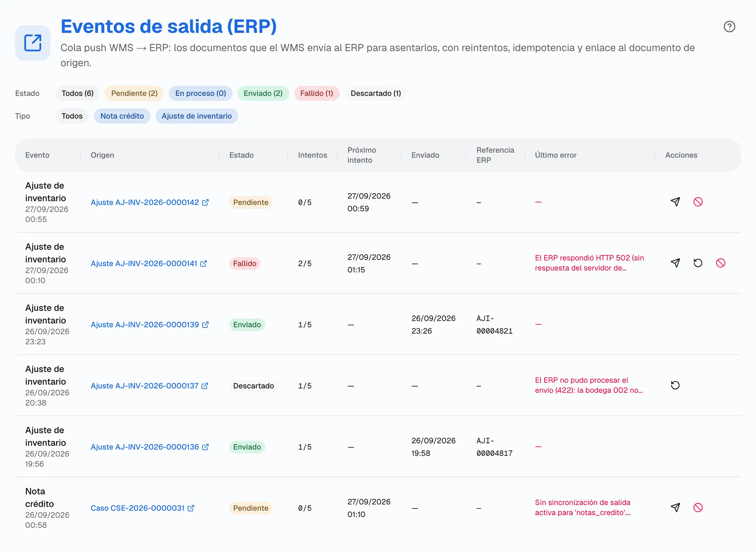756x553 pixels.
Task: Click error 'El ERP no pudo procesar el envío (422)'
Action: [589, 385]
